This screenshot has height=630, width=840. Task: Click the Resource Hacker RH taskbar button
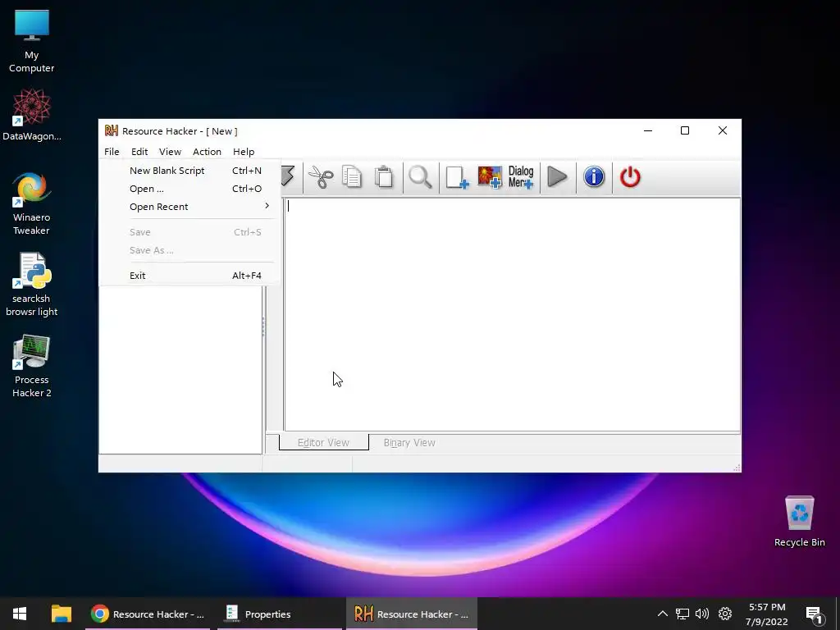pyautogui.click(x=412, y=614)
